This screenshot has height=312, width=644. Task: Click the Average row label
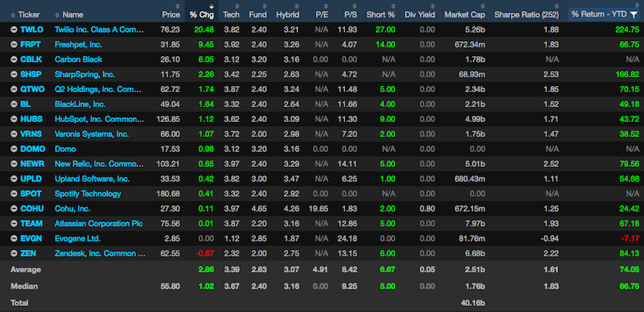pos(25,269)
